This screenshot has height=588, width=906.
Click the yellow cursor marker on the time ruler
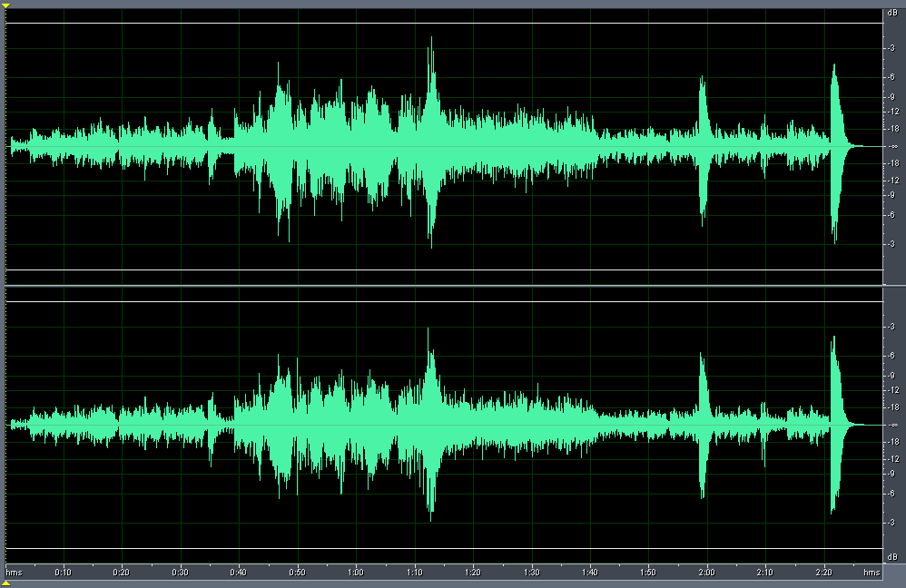(5, 583)
